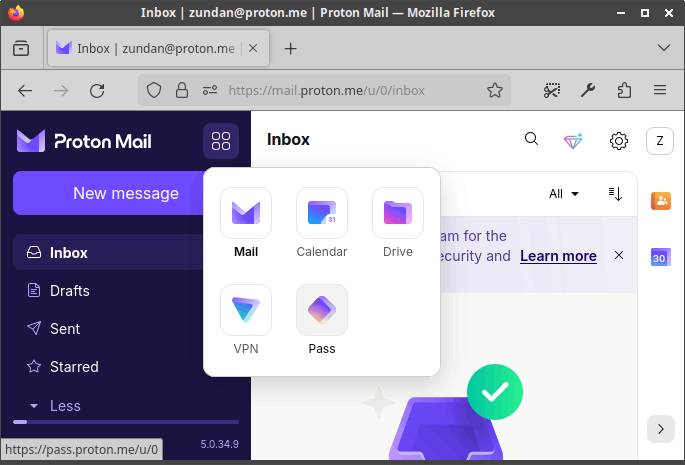This screenshot has width=685, height=465.
Task: Open the developer tools wrench icon
Action: (x=588, y=90)
